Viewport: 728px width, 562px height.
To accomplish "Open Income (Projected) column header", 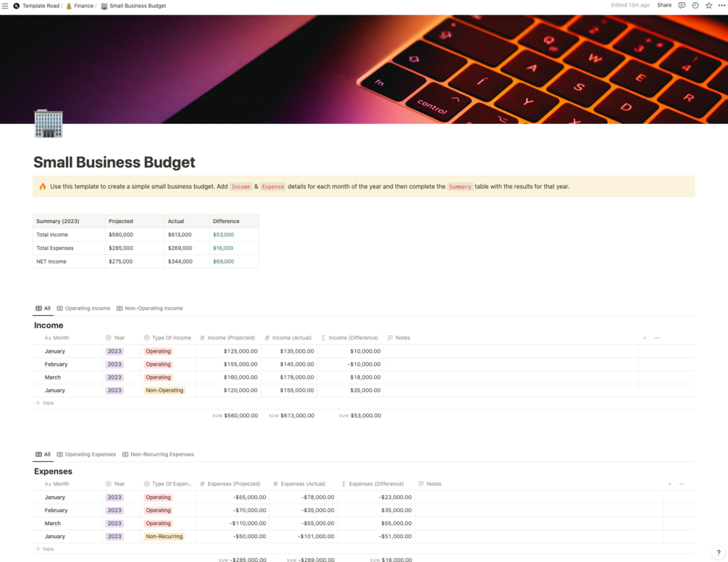I will [x=227, y=337].
